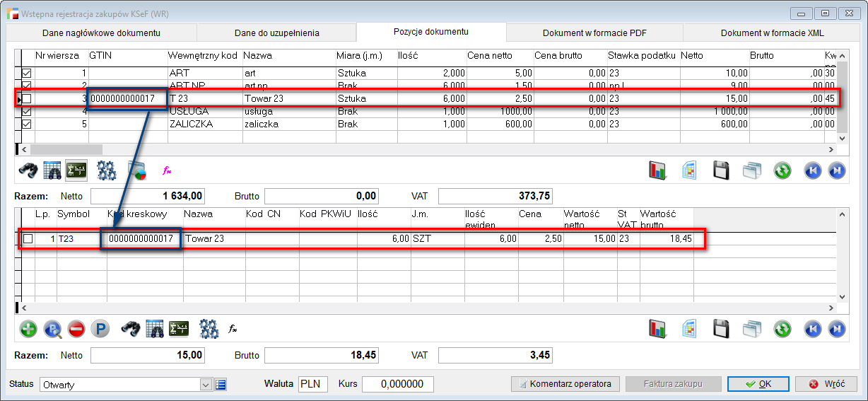Go to last record in lower toolbar
Screen dimensions: 868x401
(x=836, y=329)
